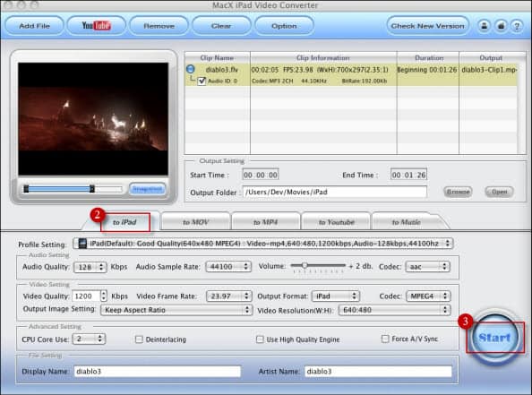Enable Use High Quality Engine
Viewport: 532px width, 395px height.
(x=260, y=339)
